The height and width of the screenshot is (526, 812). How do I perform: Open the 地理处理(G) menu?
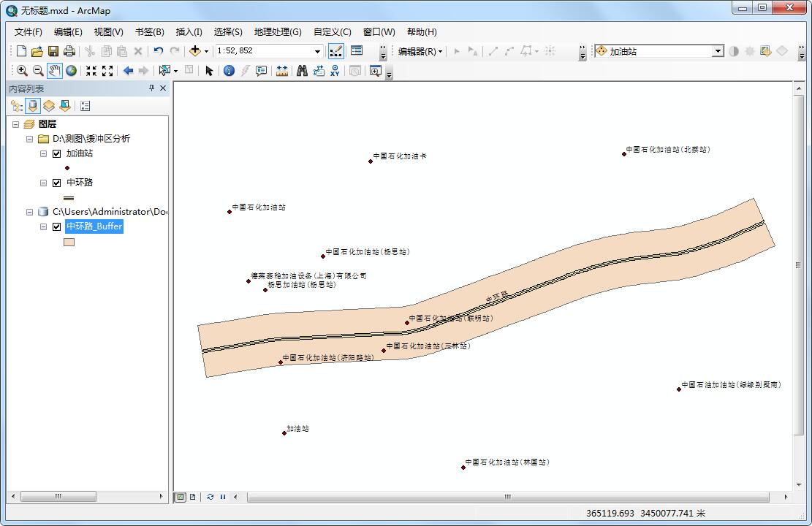click(x=278, y=32)
